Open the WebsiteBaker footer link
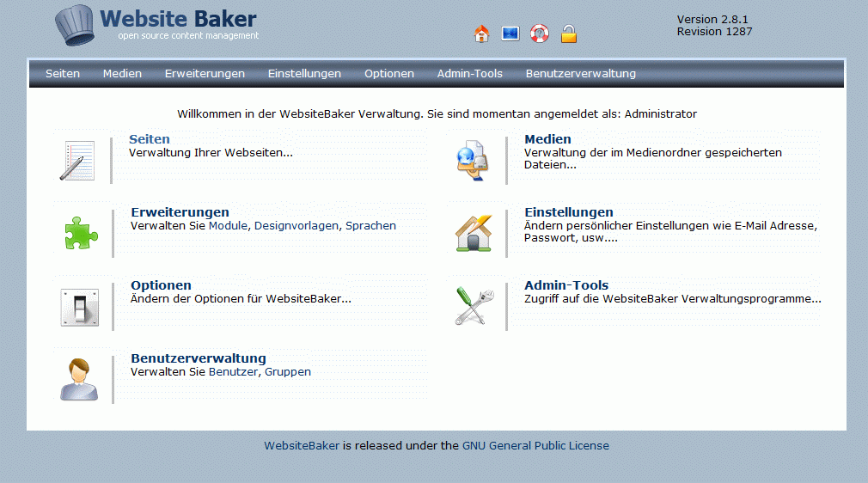 (x=302, y=445)
